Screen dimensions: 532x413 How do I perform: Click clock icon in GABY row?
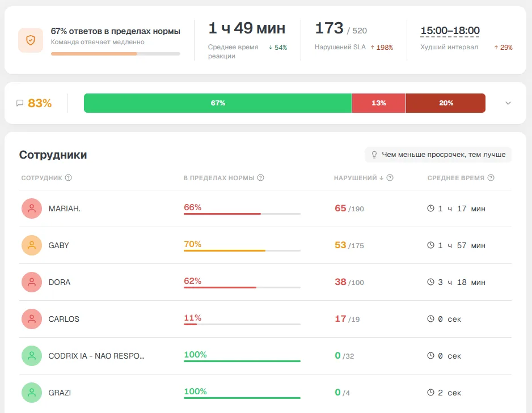pyautogui.click(x=430, y=245)
